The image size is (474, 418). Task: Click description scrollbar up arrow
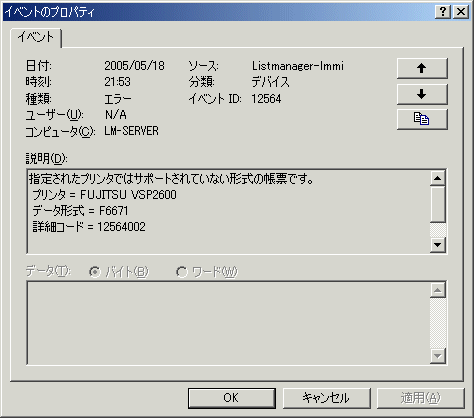(438, 178)
